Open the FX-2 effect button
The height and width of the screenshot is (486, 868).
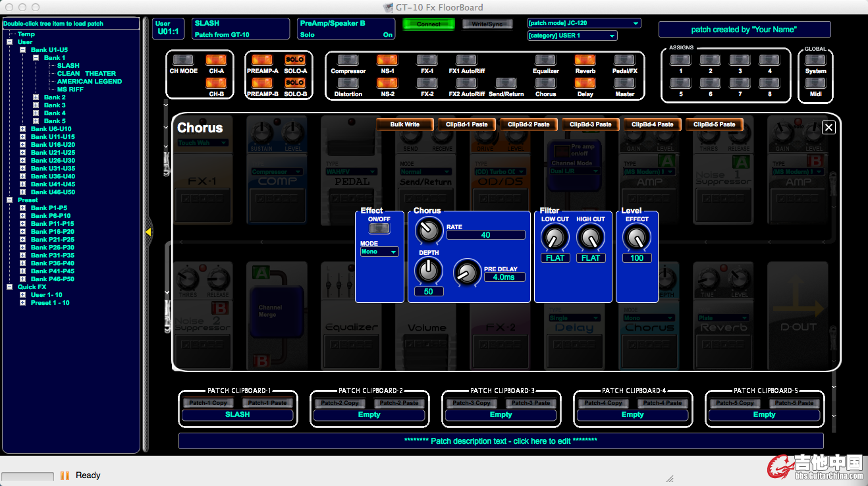(427, 83)
